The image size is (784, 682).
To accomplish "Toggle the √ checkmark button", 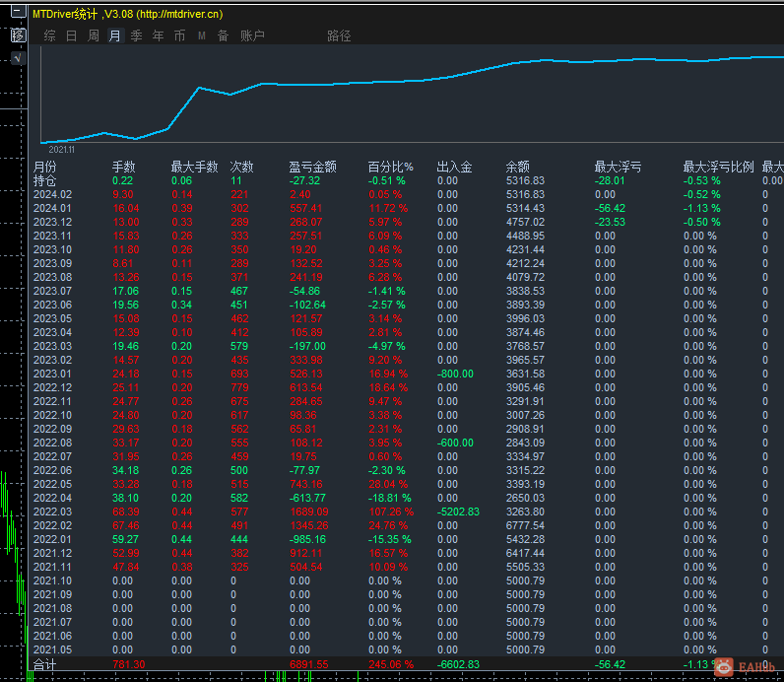I will pyautogui.click(x=18, y=59).
